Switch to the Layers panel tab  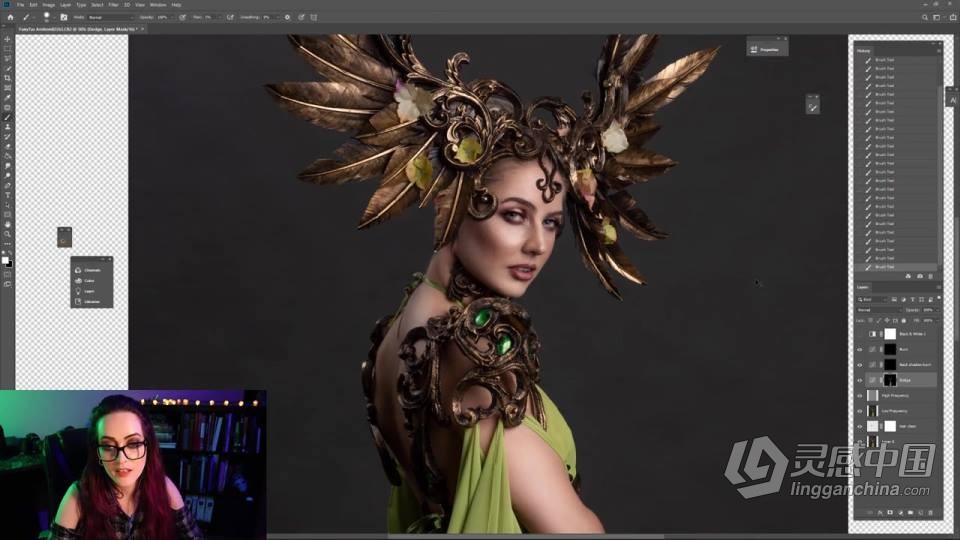[863, 287]
